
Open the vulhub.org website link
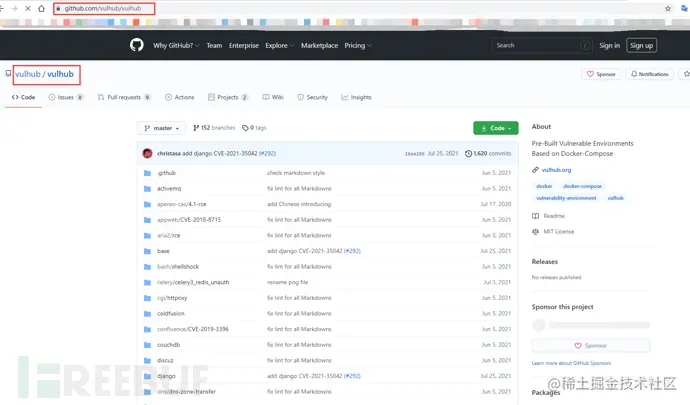pos(556,170)
